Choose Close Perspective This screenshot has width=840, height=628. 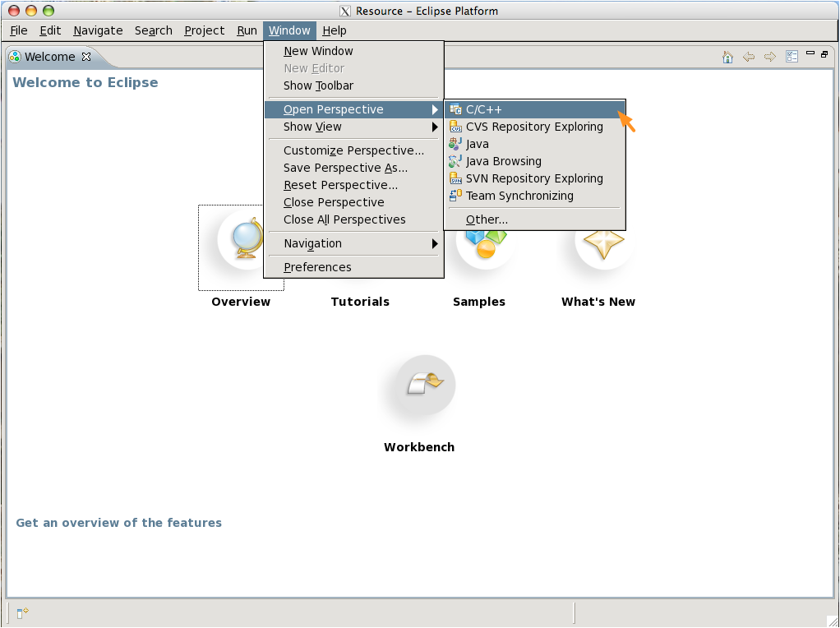(x=354, y=202)
